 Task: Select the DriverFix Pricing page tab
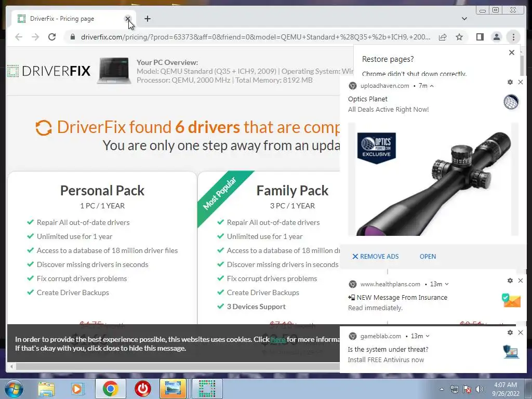(73, 19)
